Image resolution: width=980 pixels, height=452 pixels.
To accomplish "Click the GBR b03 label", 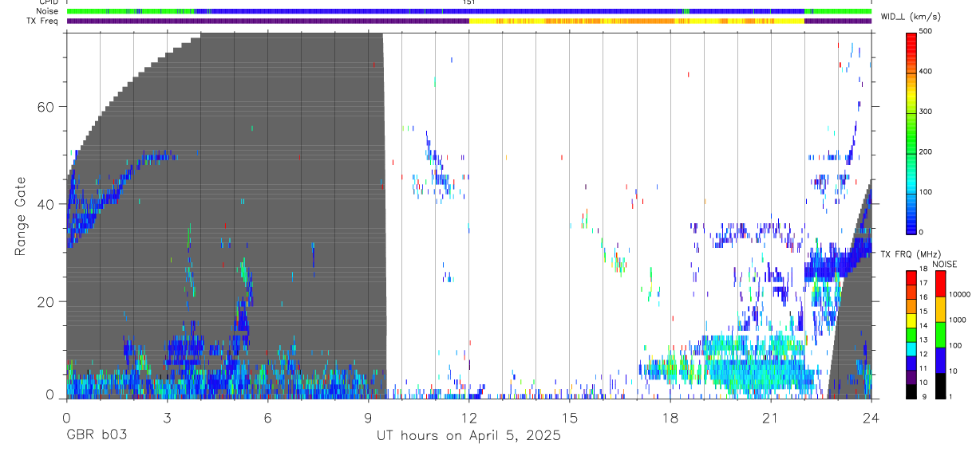I will tap(97, 435).
